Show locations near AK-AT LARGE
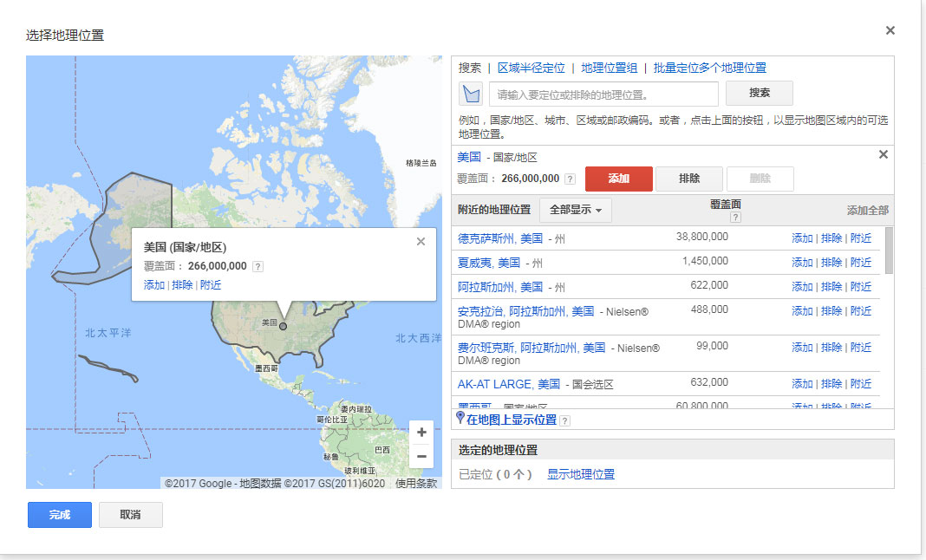Image resolution: width=926 pixels, height=560 pixels. (x=861, y=384)
